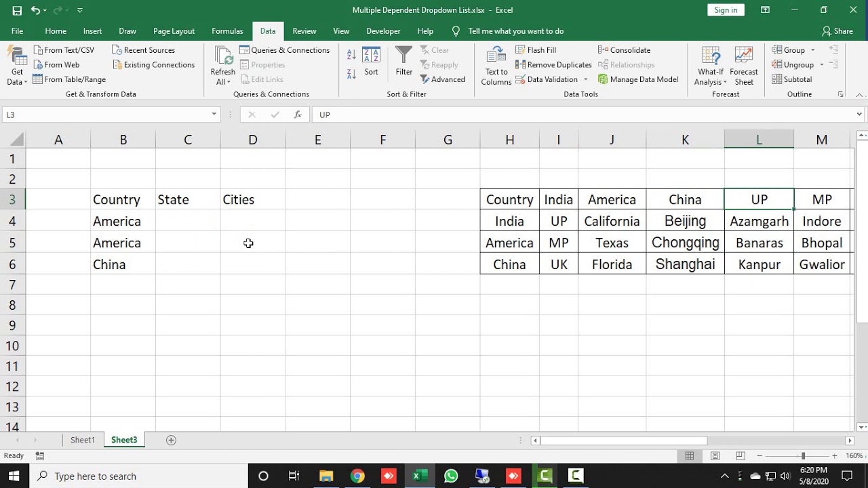Switch to the Formulas tab
Viewport: 868px width, 488px height.
227,31
